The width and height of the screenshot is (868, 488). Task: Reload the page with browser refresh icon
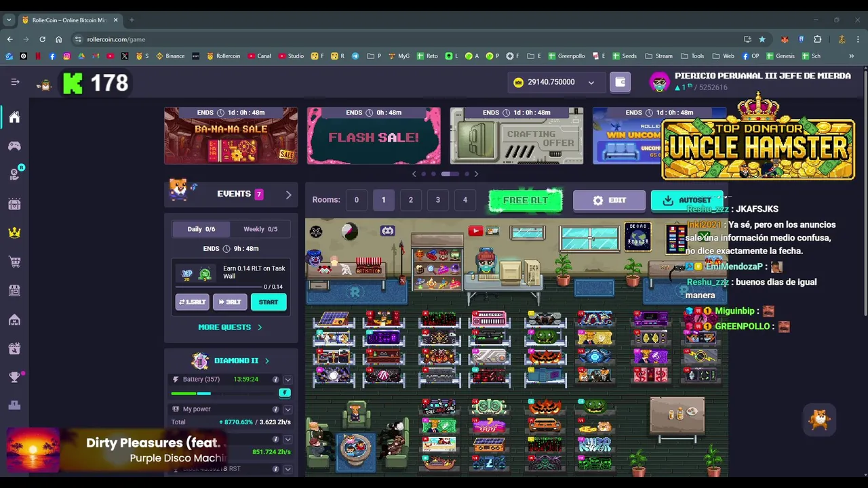(x=42, y=39)
